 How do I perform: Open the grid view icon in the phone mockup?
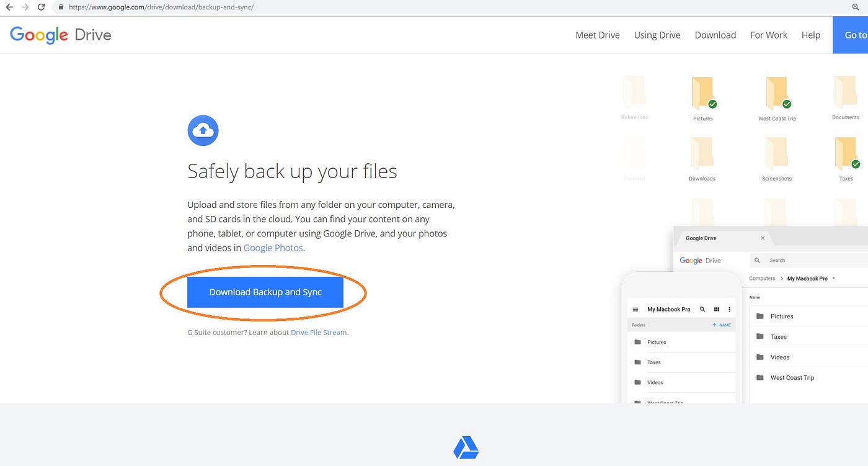tap(716, 308)
